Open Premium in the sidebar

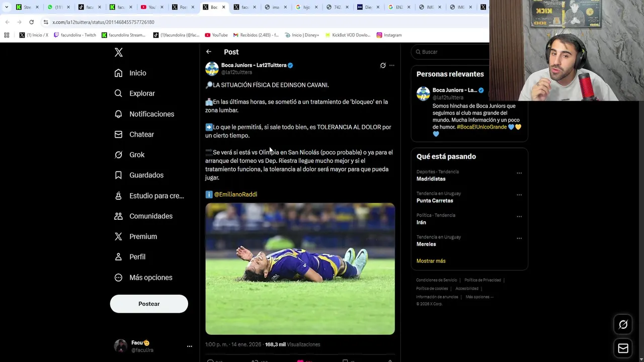[136, 236]
